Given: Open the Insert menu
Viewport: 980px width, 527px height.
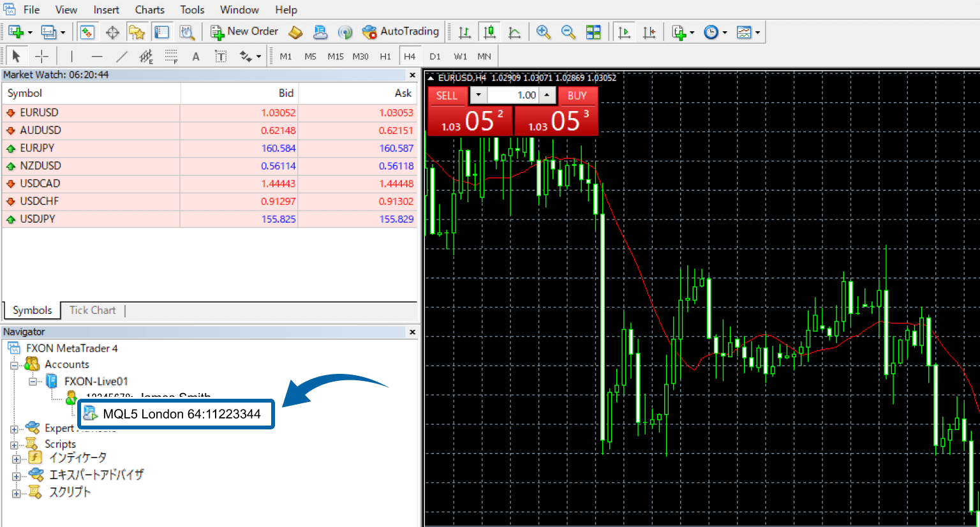Looking at the screenshot, I should tap(106, 10).
